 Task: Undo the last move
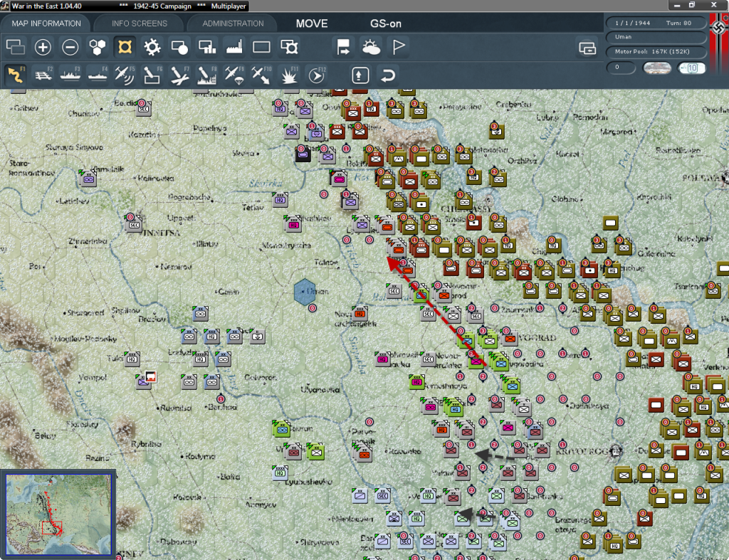pyautogui.click(x=388, y=75)
